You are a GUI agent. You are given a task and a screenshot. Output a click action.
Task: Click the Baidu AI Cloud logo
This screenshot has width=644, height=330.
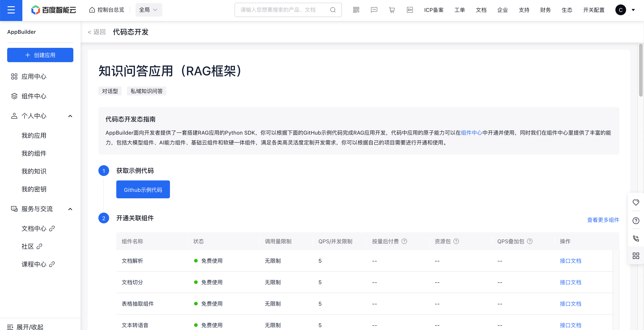53,10
